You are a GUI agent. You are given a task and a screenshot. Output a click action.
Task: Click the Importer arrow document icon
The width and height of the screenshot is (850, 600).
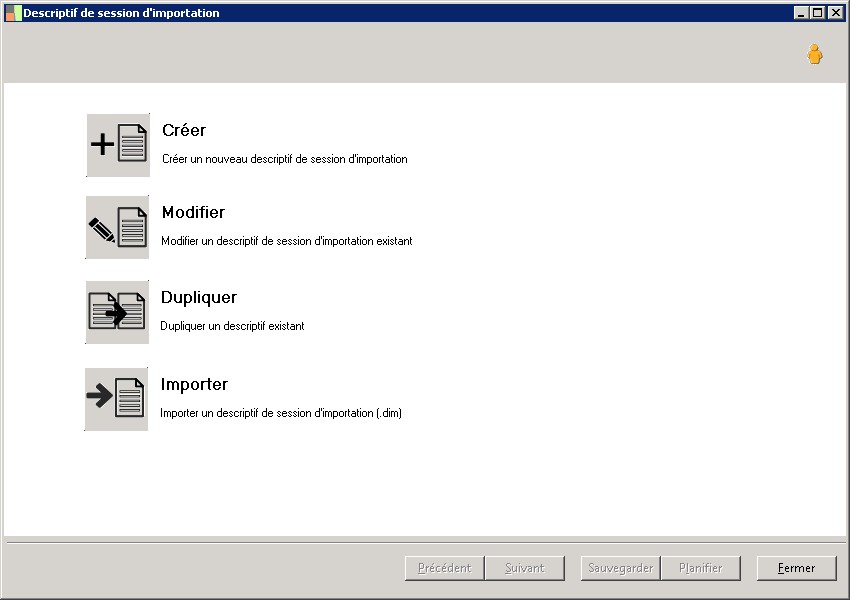point(117,399)
